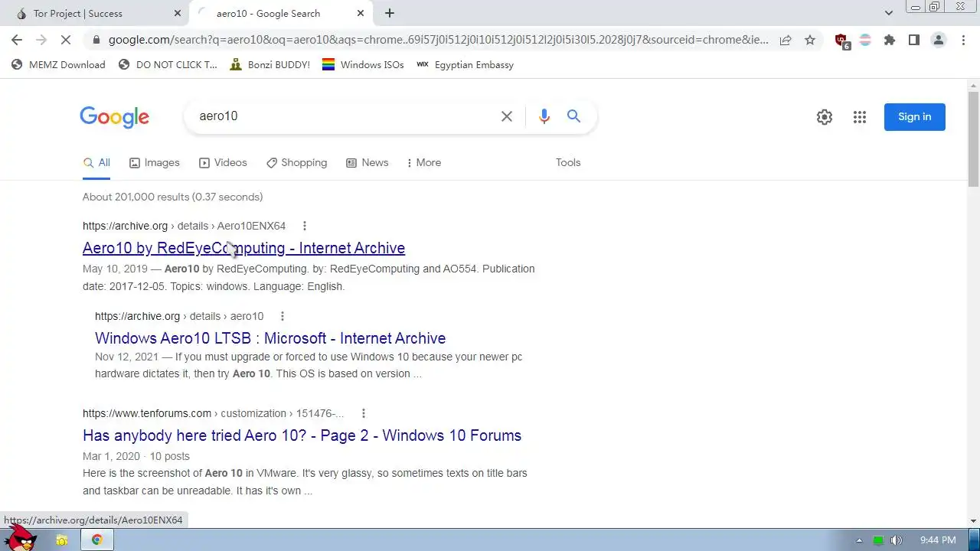Expand the More search categories
The width and height of the screenshot is (980, 551).
click(x=424, y=163)
